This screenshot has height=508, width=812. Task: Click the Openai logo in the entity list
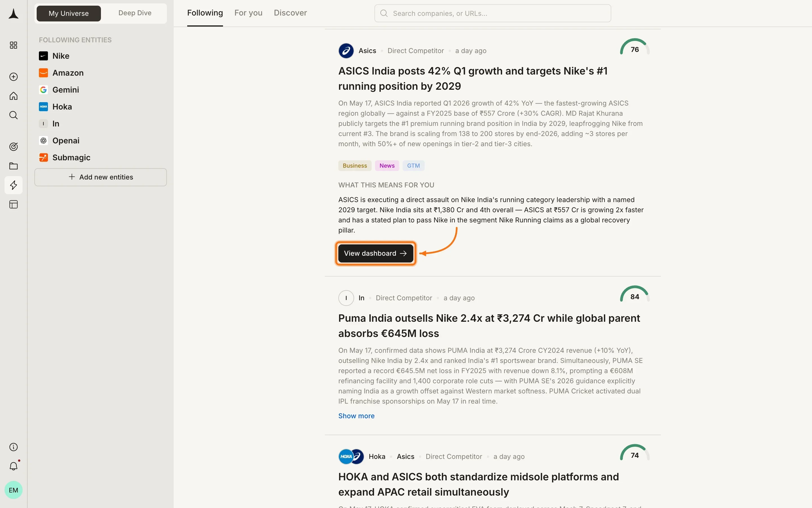point(43,141)
